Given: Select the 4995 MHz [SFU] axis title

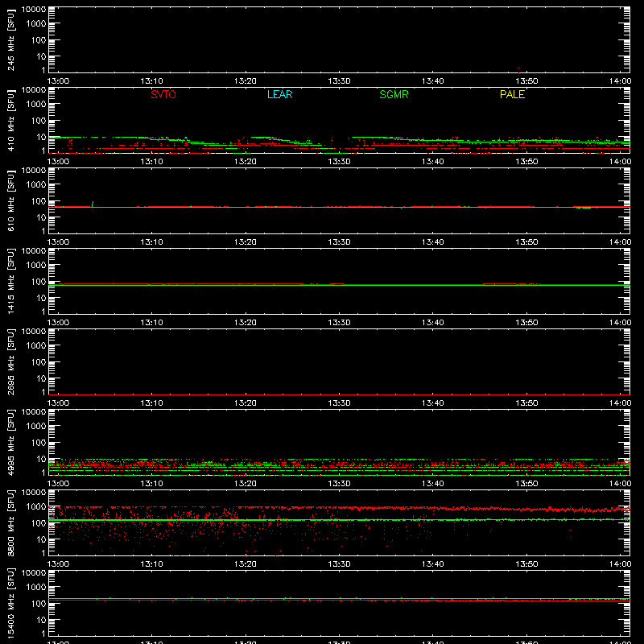Looking at the screenshot, I should point(10,442).
